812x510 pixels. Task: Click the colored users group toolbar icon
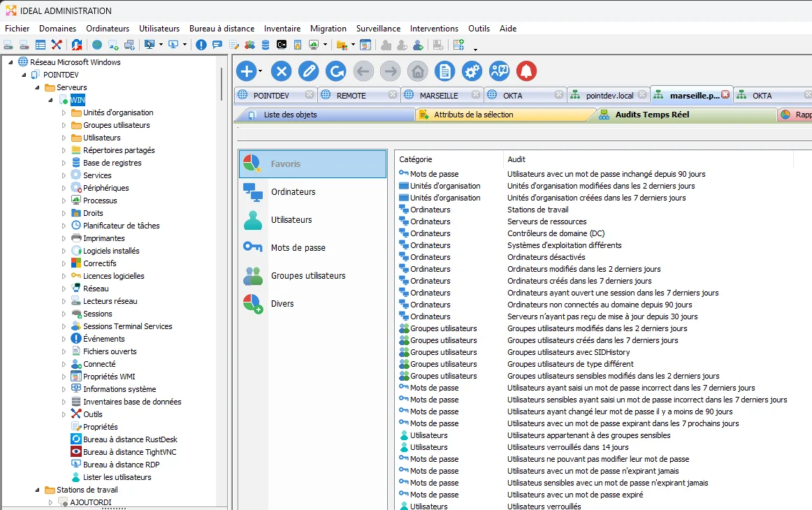click(249, 45)
